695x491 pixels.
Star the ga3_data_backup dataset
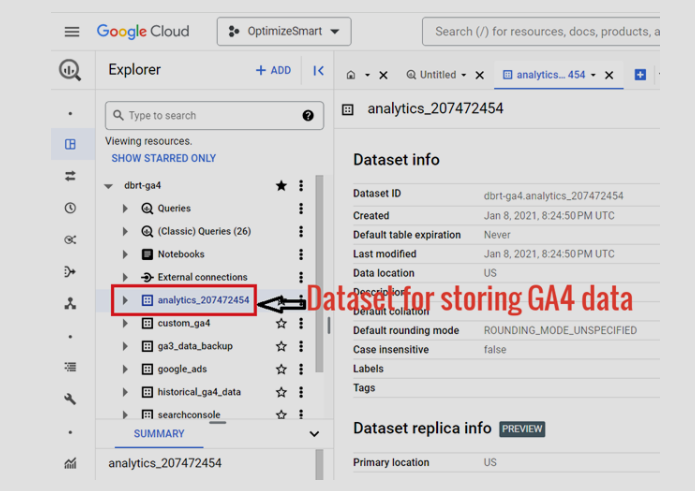281,346
